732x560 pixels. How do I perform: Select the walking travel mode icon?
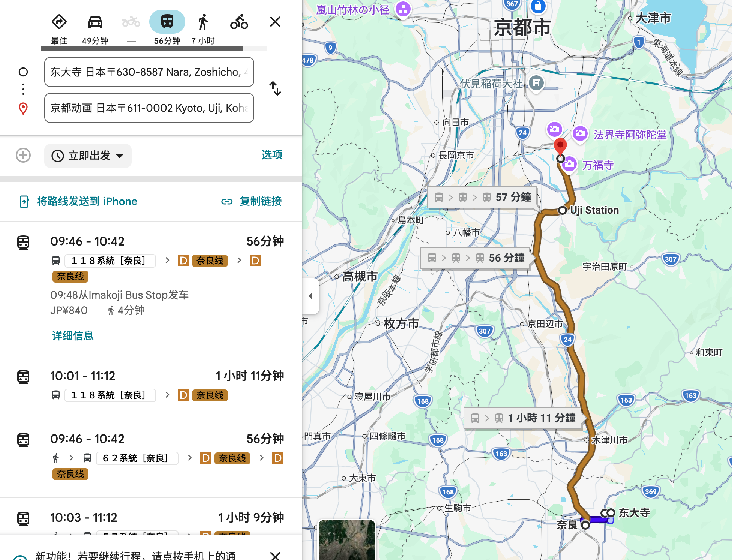[x=203, y=22]
